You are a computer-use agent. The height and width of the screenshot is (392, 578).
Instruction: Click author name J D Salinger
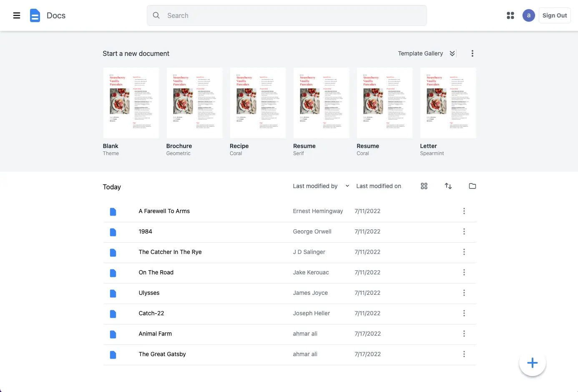tap(309, 252)
